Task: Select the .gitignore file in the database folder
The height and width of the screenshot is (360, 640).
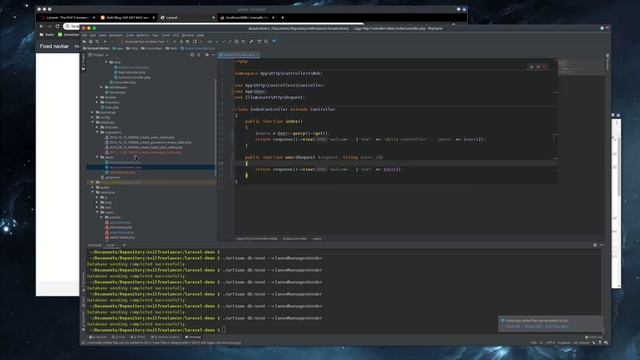Action: tap(110, 177)
